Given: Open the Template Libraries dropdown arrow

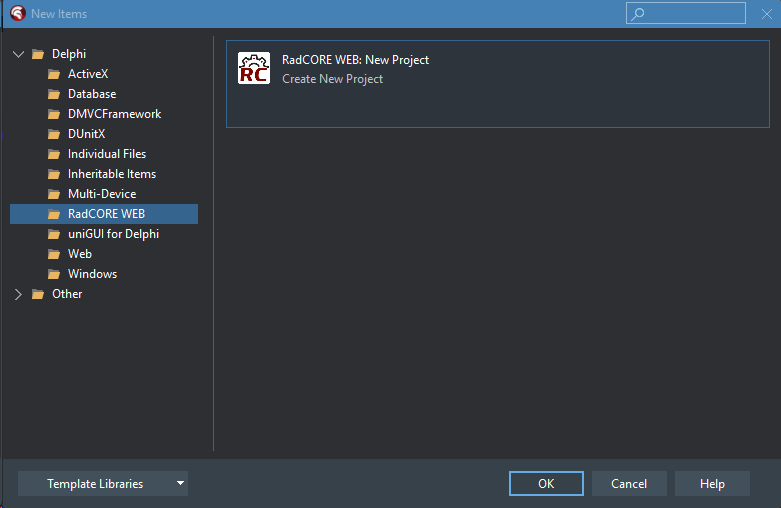Looking at the screenshot, I should coord(180,484).
